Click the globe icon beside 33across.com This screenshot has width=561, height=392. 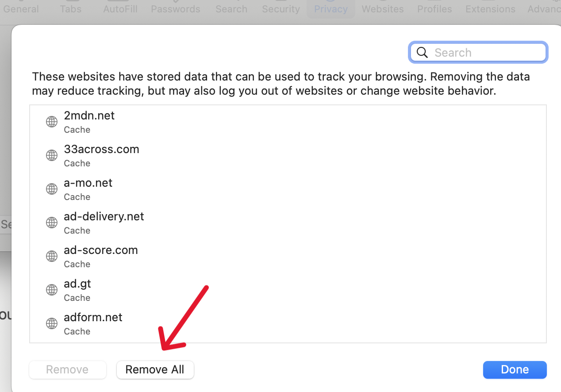tap(52, 155)
